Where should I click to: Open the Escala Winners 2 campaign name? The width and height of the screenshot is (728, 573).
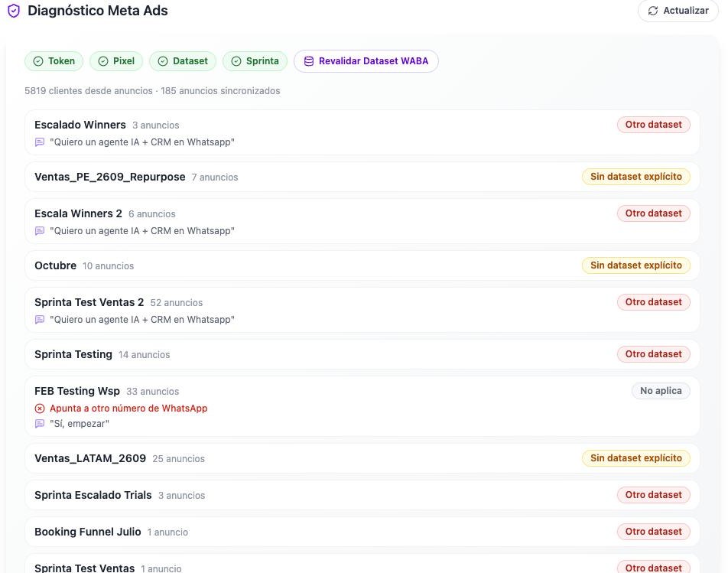(x=78, y=213)
